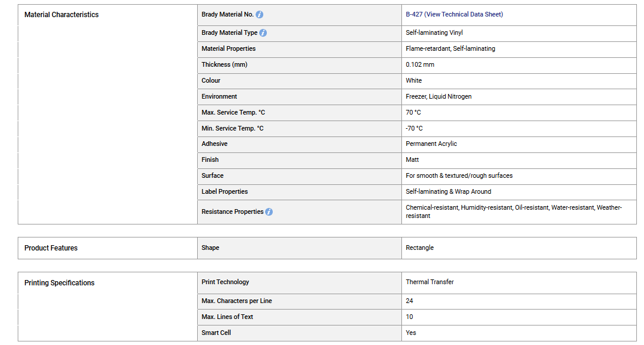Viewport: 644px width, 345px height.
Task: Click the Label Properties label
Action: coord(225,191)
